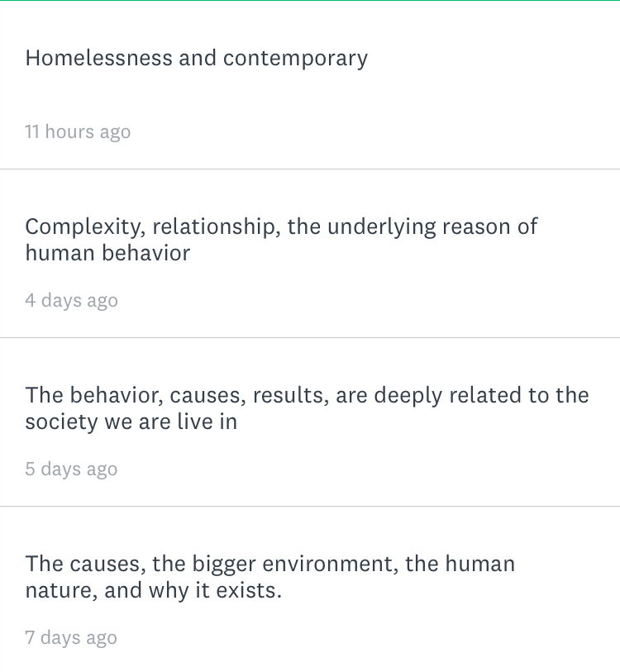Click the word "contemporary" in first response
Viewport: 620px width, 672px height.
click(x=295, y=59)
